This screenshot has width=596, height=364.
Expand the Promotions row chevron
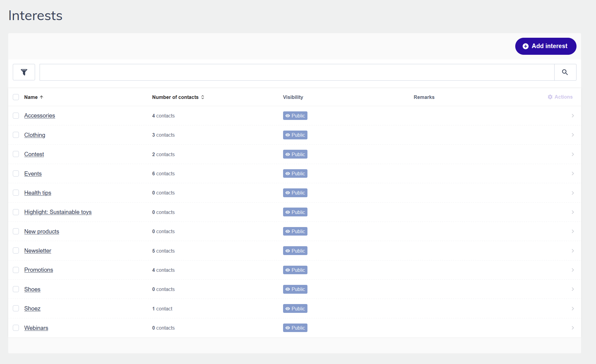click(x=573, y=270)
